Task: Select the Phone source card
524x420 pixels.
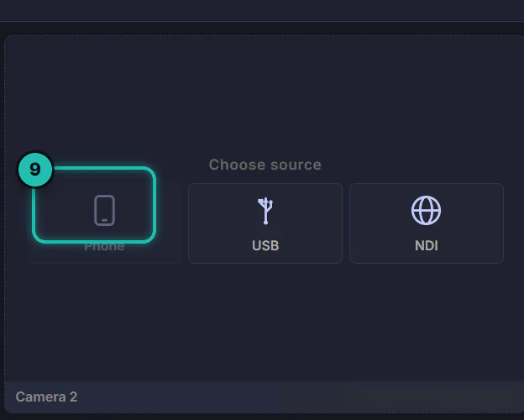Action: coord(104,223)
